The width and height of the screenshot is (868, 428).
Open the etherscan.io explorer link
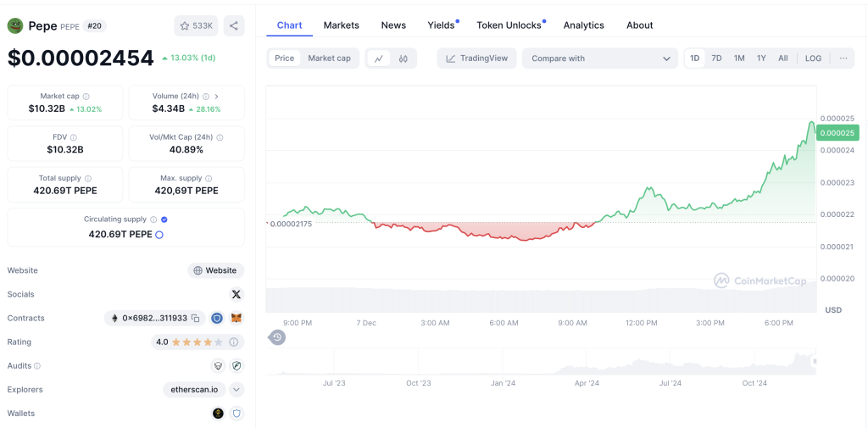[194, 390]
